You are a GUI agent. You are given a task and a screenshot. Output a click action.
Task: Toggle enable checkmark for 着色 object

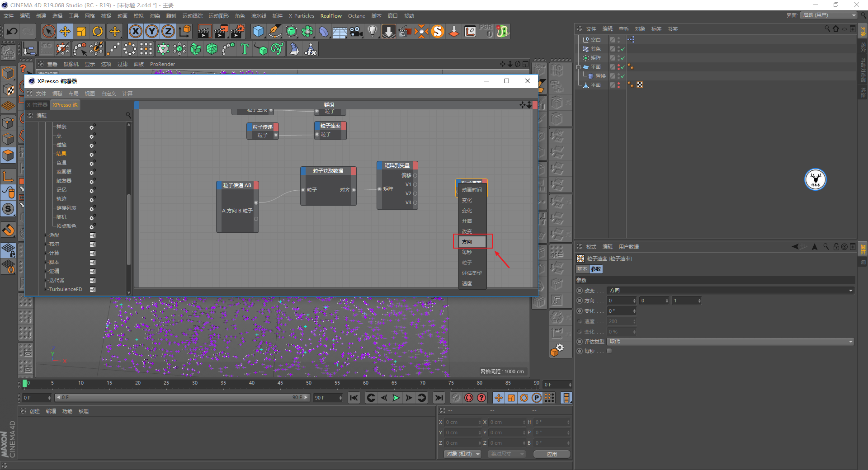click(x=623, y=49)
